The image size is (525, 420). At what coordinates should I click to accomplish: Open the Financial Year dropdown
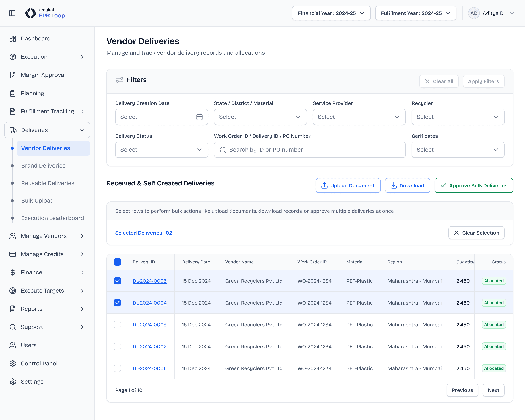331,13
